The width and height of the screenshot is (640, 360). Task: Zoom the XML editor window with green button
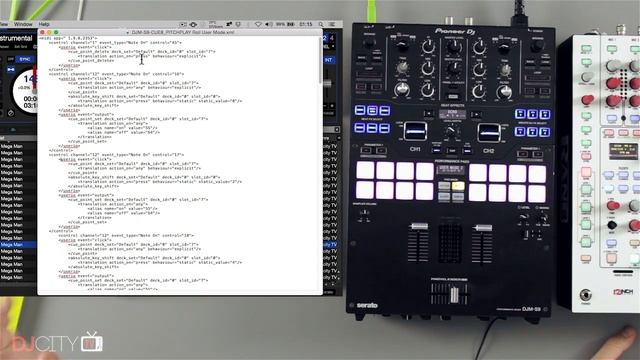(56, 32)
